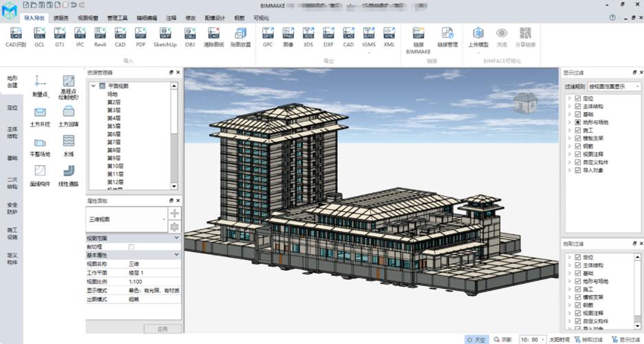Click the 拾取过滤 status bar button

pyautogui.click(x=588, y=339)
